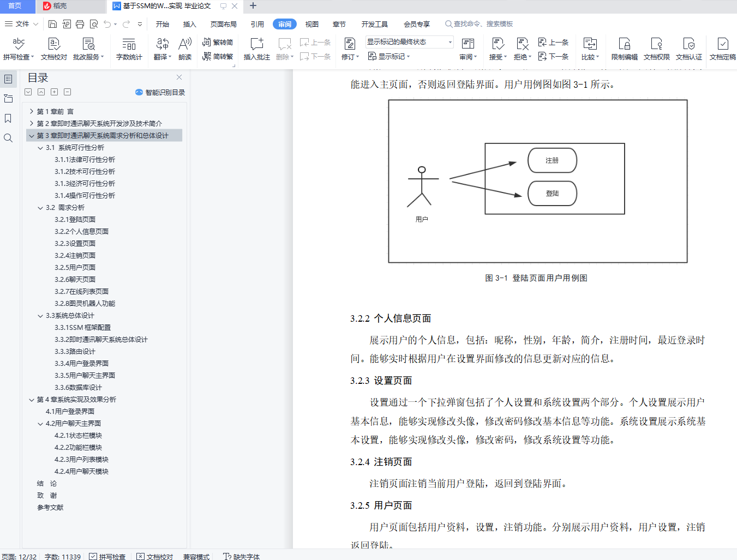Click the word count in status bar
The image size is (737, 560).
pos(63,556)
